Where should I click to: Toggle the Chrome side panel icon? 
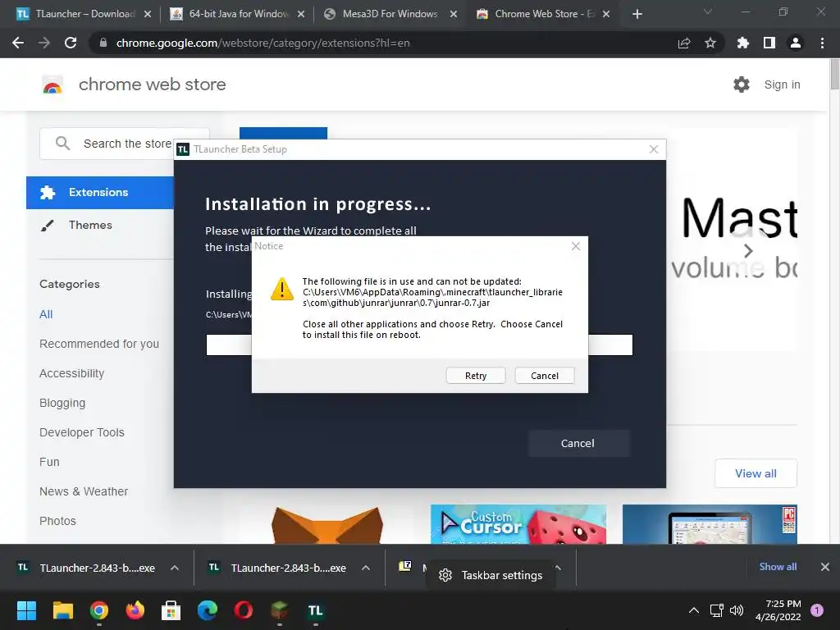pyautogui.click(x=769, y=43)
